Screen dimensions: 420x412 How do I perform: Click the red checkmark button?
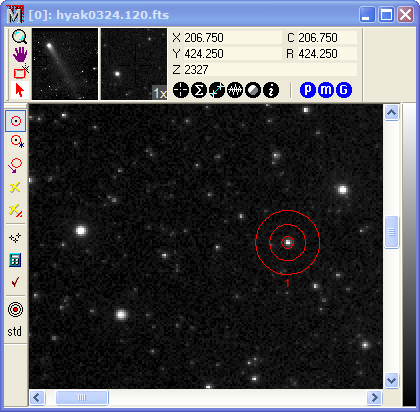coord(15,282)
